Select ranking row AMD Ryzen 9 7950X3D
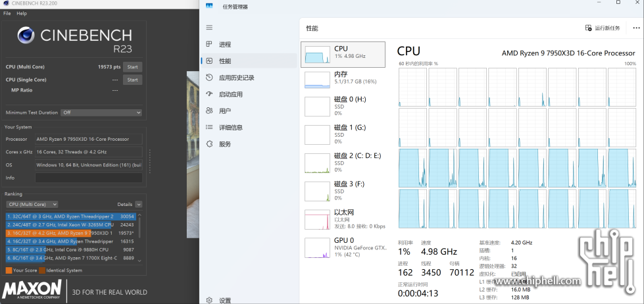 [70, 233]
